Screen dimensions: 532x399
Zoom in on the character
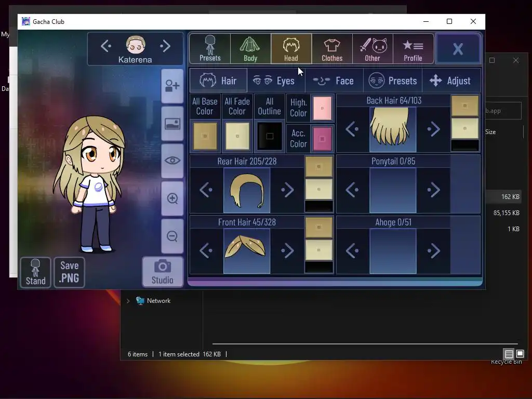click(172, 198)
